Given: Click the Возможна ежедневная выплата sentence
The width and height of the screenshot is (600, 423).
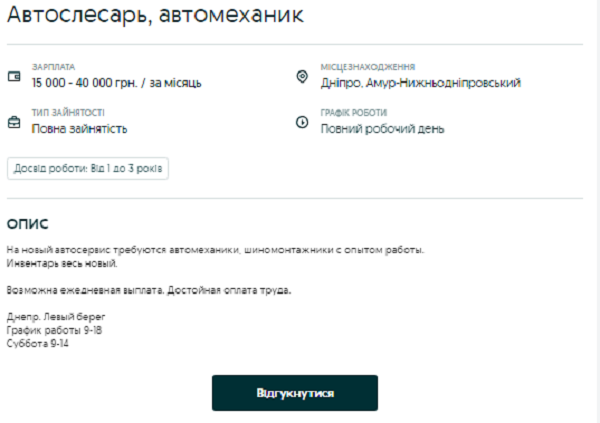Looking at the screenshot, I should click(x=149, y=290).
